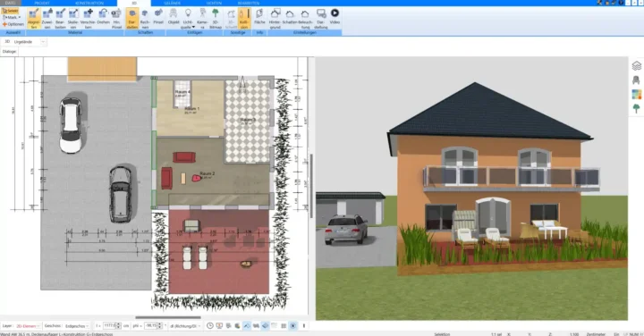Insert a 3D-Bitmap tree object
Viewport: 644px width, 336px height.
point(216,19)
